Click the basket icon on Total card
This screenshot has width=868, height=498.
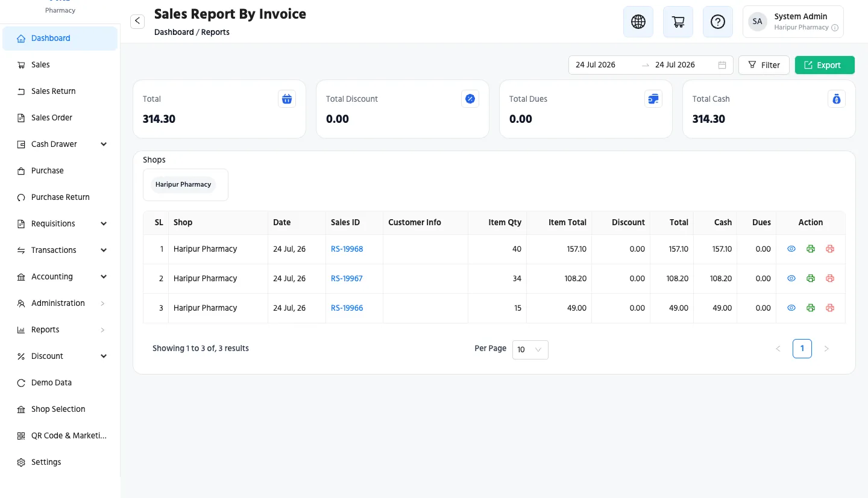point(287,99)
